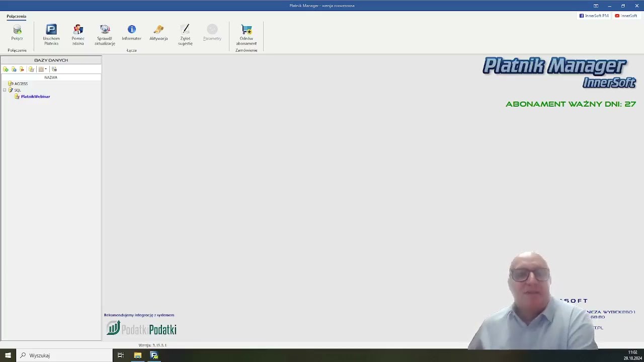Open File Explorer from taskbar
This screenshot has width=644, height=362.
tap(137, 355)
